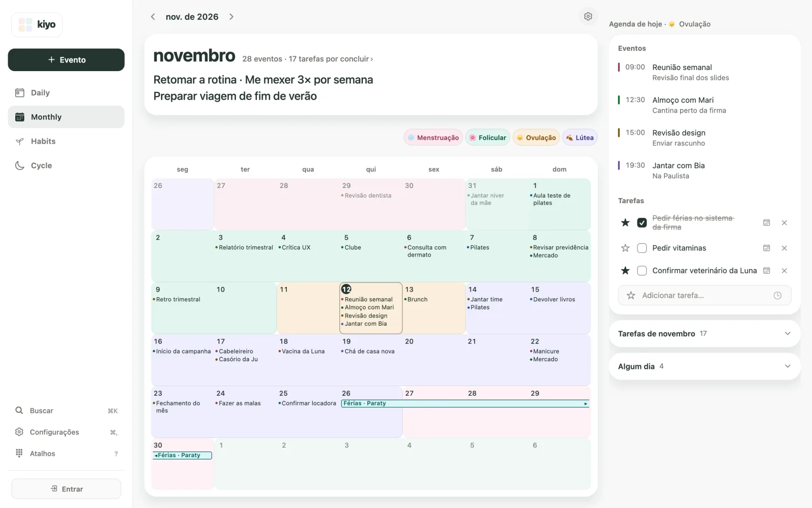The width and height of the screenshot is (812, 508).
Task: Click the Atalhos grid icon
Action: pyautogui.click(x=19, y=453)
